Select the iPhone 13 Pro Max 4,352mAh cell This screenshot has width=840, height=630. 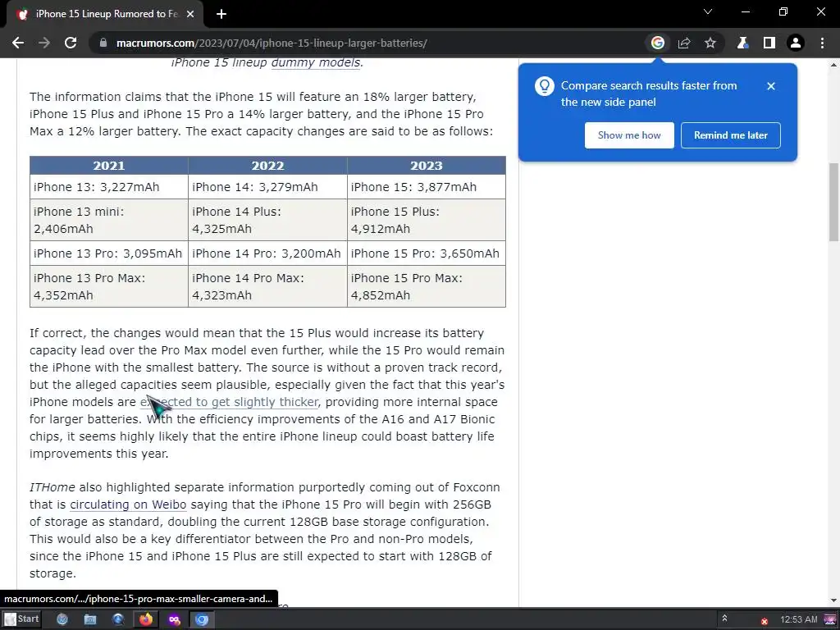109,286
